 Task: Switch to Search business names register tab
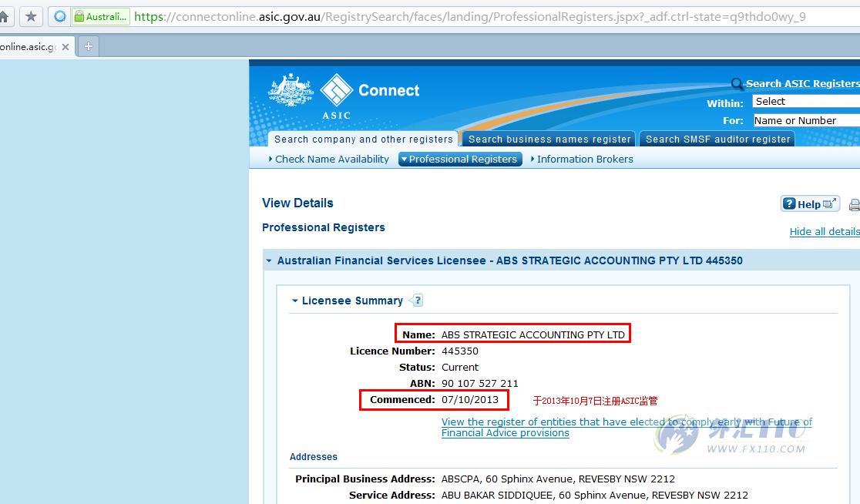pos(549,139)
